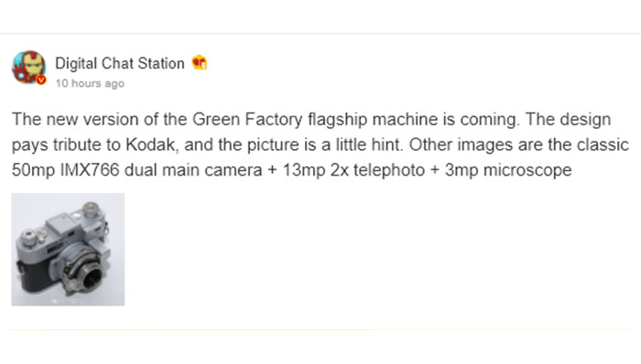Click the word 'microscope' in the post
Image resolution: width=641 pixels, height=364 pixels.
click(x=527, y=171)
